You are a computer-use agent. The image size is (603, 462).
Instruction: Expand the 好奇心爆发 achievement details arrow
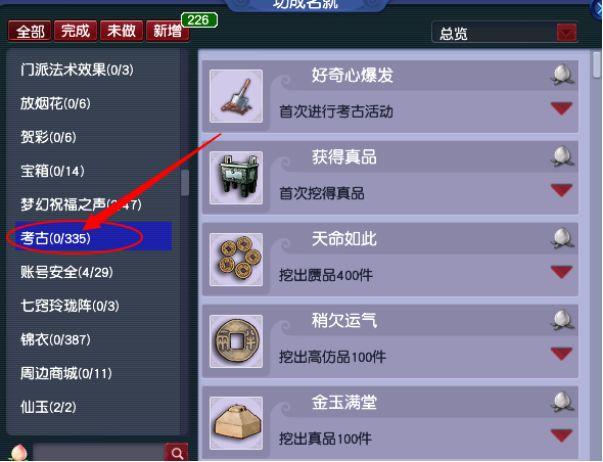561,108
